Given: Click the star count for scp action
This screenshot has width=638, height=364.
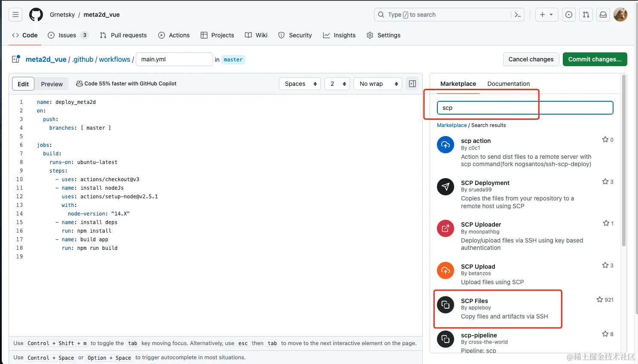Looking at the screenshot, I should tap(608, 140).
